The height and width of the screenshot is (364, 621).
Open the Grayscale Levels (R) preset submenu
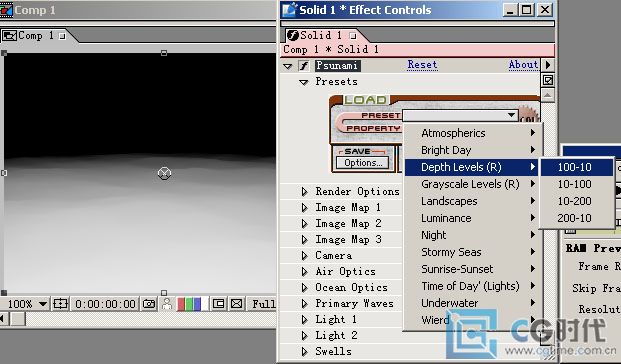(x=471, y=184)
